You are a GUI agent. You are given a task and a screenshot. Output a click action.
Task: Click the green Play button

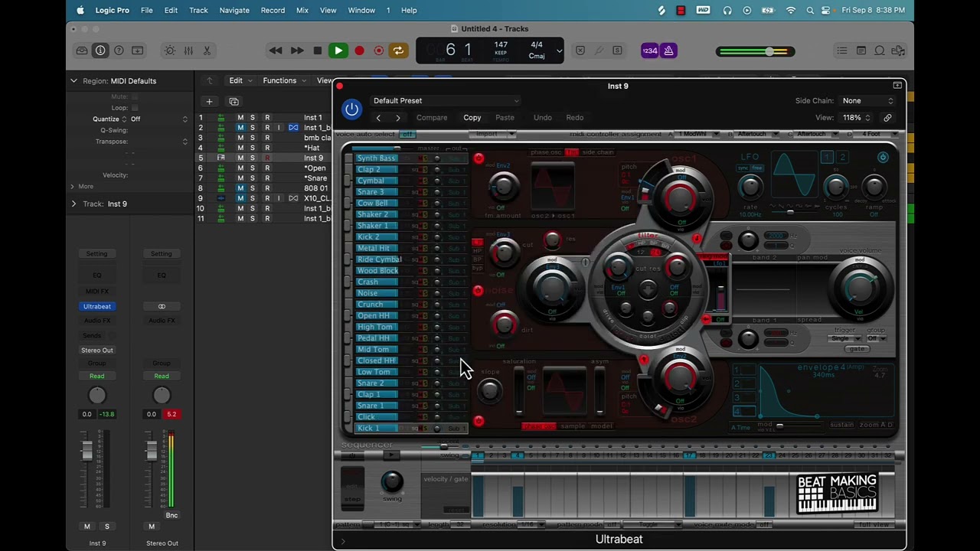coord(338,51)
